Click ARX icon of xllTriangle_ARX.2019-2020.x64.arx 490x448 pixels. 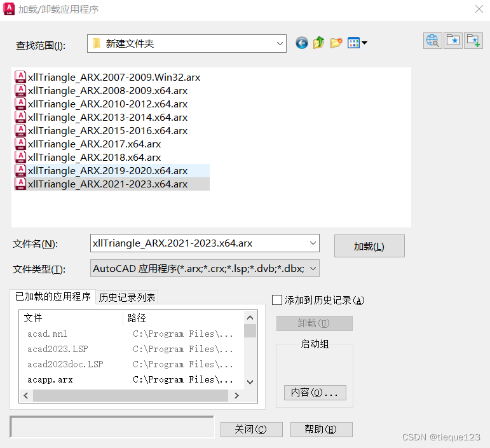[x=20, y=170]
